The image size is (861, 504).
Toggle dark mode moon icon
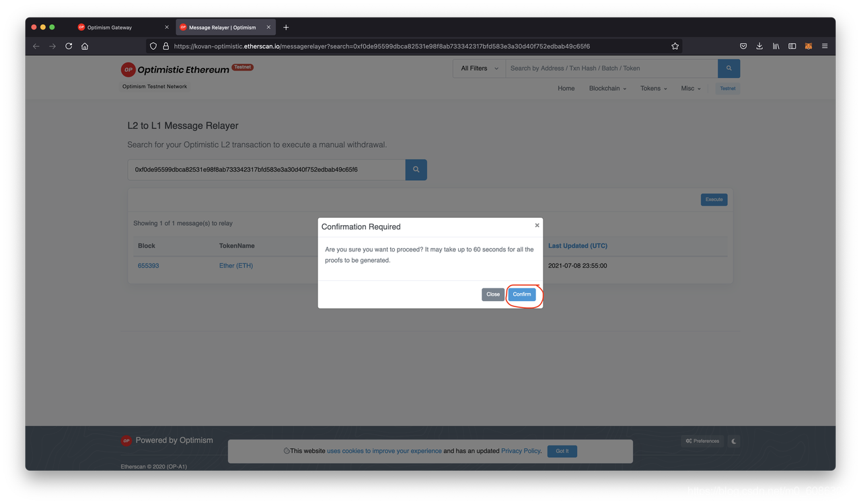(x=734, y=442)
